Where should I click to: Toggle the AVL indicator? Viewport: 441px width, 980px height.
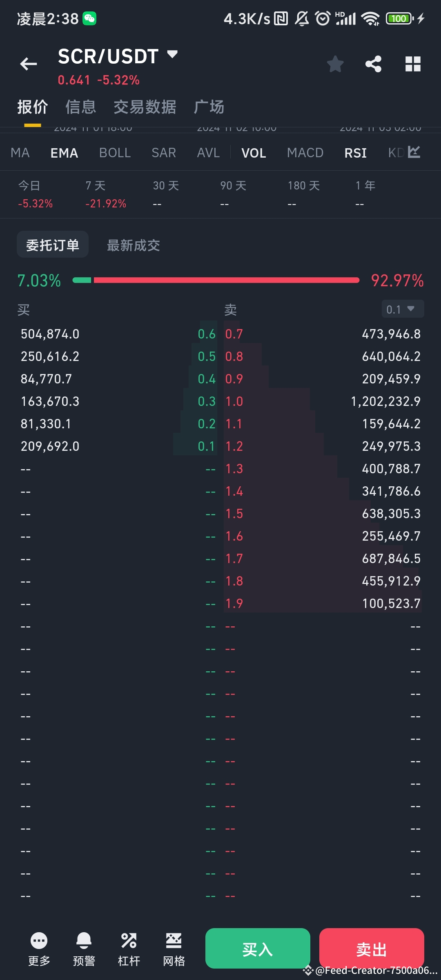(x=208, y=153)
